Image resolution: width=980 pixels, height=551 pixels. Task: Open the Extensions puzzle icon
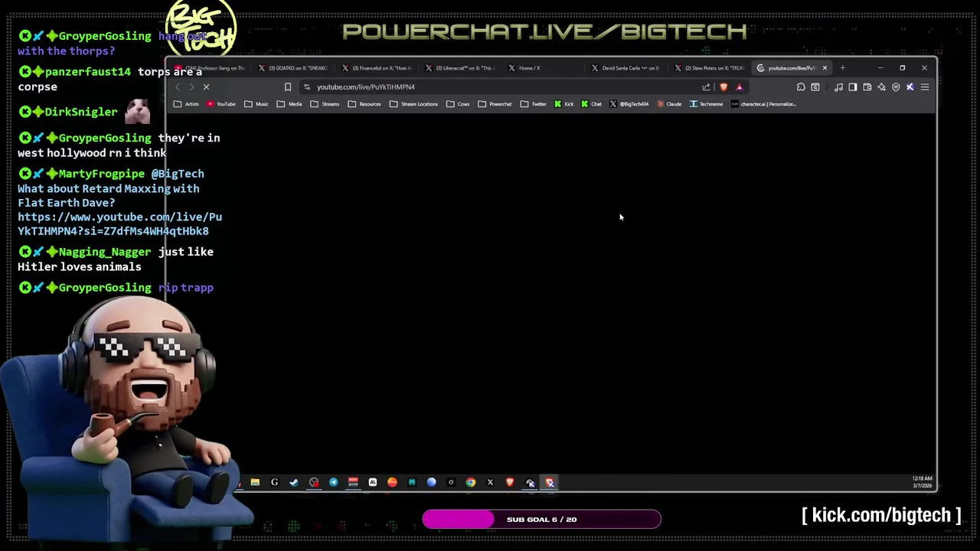pos(801,87)
